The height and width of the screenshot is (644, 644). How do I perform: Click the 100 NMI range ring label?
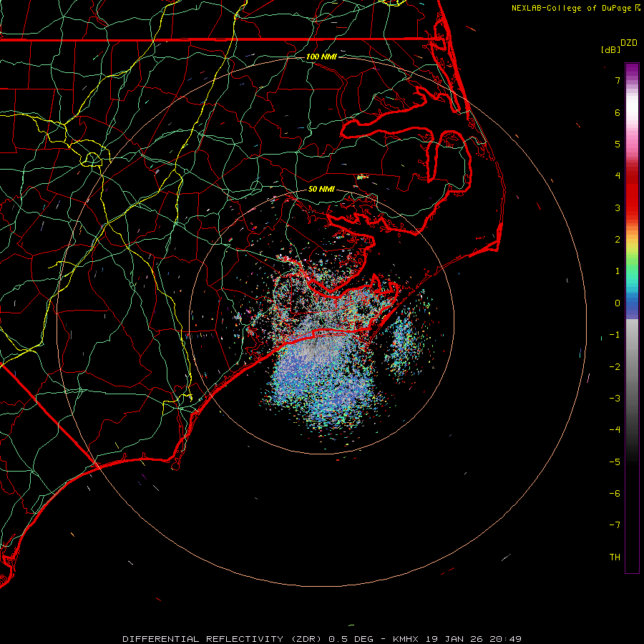321,57
